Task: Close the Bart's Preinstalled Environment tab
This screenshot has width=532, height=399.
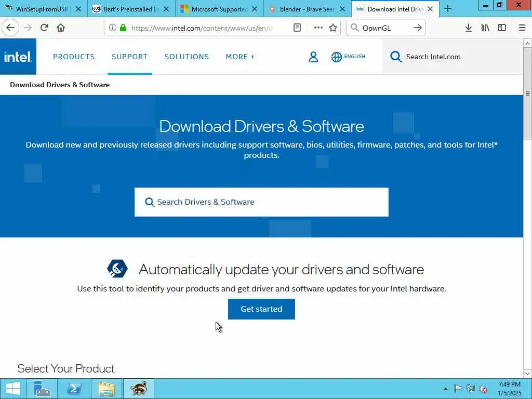Action: coord(166,9)
